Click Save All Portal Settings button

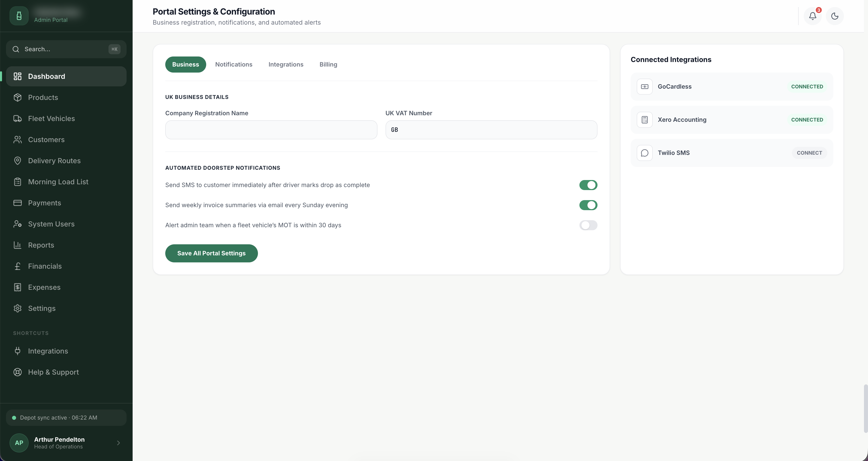[211, 253]
